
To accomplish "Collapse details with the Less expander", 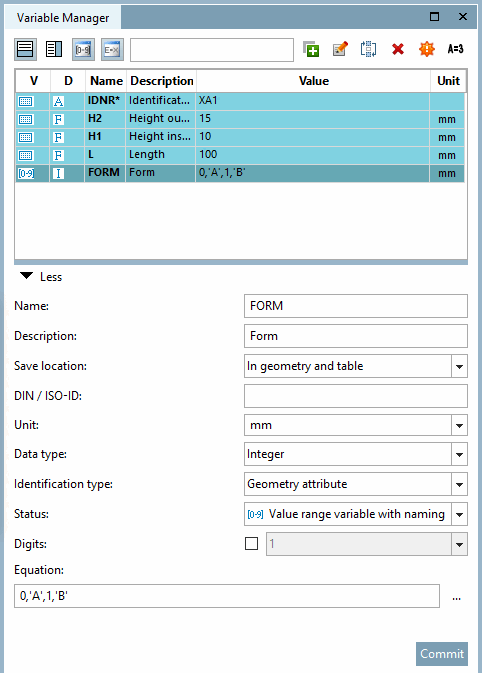I will point(41,277).
